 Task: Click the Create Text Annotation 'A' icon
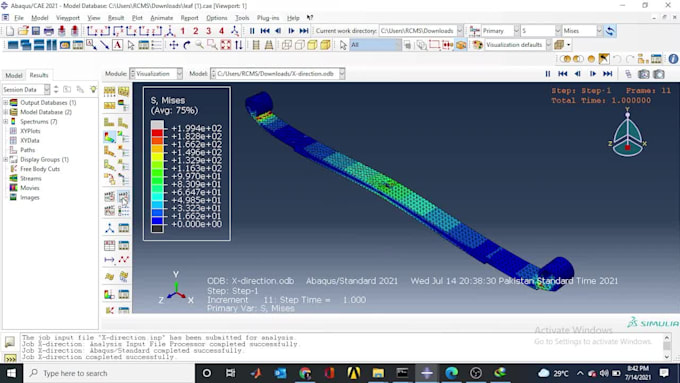tap(118, 45)
